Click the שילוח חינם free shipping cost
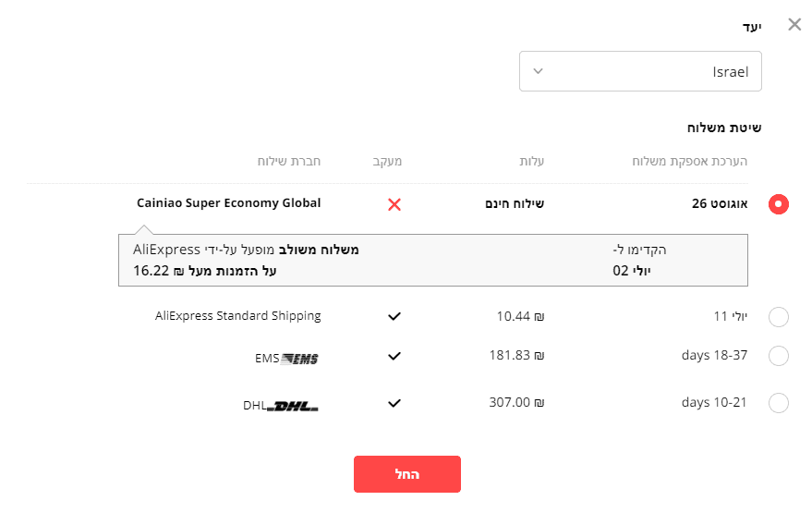Screen dimensions: 812x513 [515, 203]
